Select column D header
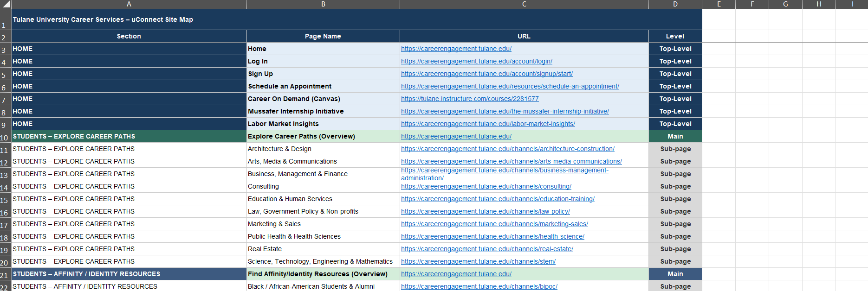The height and width of the screenshot is (291, 868). pyautogui.click(x=675, y=4)
